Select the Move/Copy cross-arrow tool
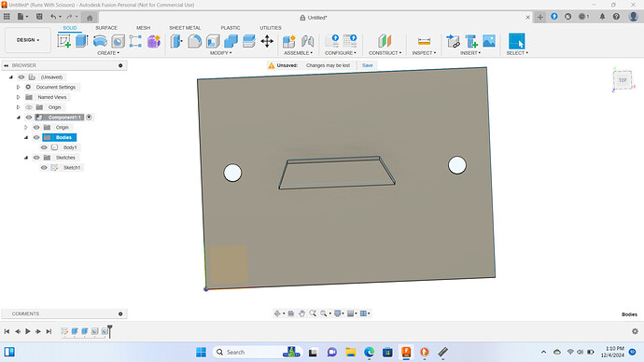The height and width of the screenshot is (362, 644). click(267, 41)
